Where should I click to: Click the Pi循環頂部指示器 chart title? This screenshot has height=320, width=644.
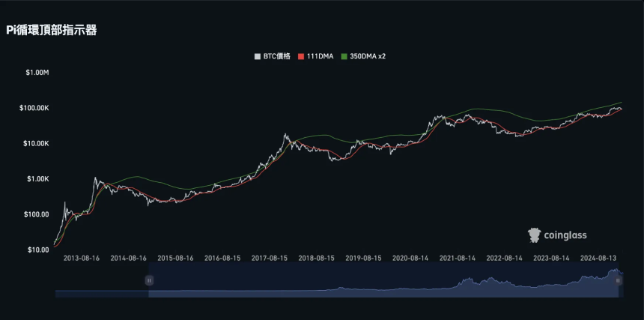point(52,30)
